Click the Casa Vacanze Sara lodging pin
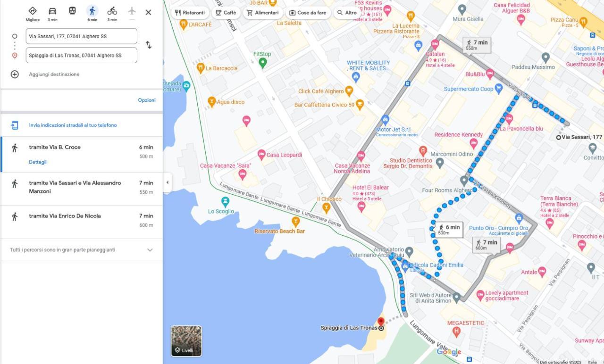This screenshot has height=364, width=604. coord(243,174)
